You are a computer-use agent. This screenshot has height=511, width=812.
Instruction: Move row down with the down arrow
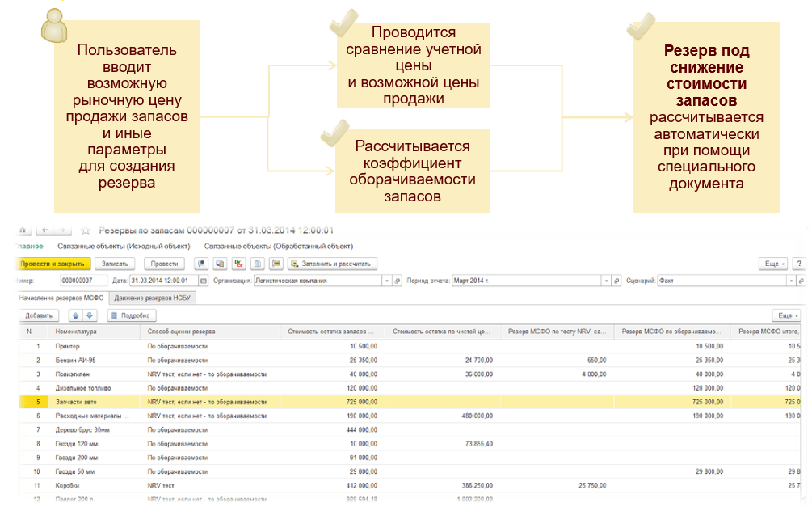coord(90,315)
